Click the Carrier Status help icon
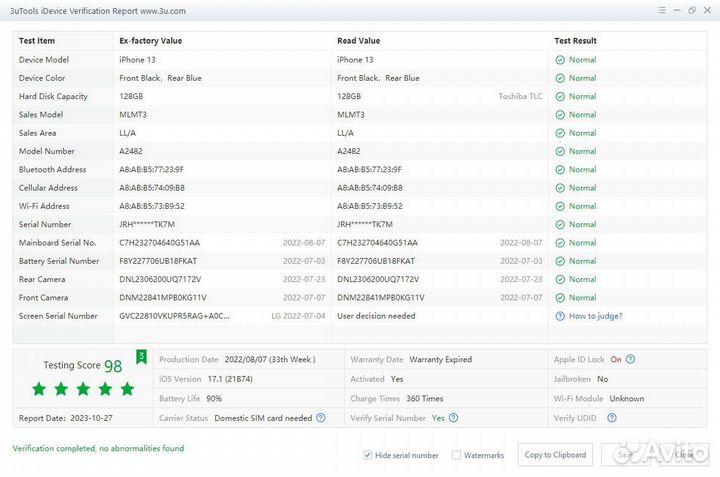The width and height of the screenshot is (720, 477). [x=321, y=418]
